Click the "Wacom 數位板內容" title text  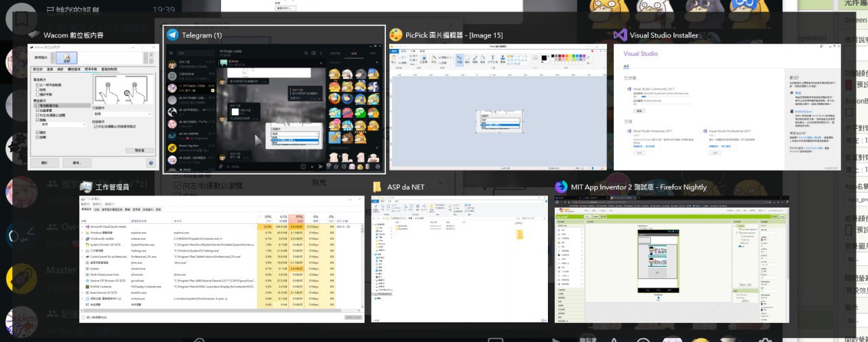coord(73,35)
